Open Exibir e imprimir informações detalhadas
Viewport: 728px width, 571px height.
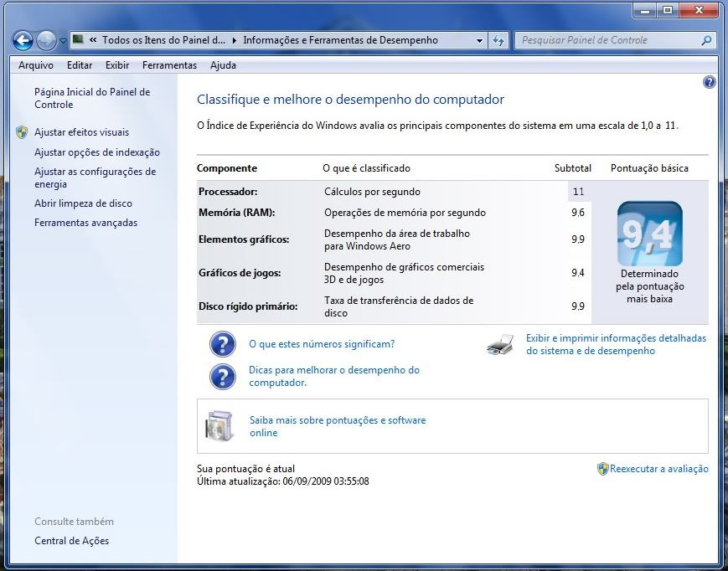coord(616,345)
